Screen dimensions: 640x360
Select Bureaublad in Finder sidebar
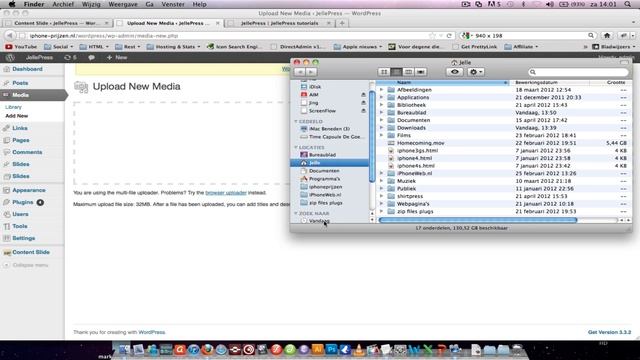[322, 155]
